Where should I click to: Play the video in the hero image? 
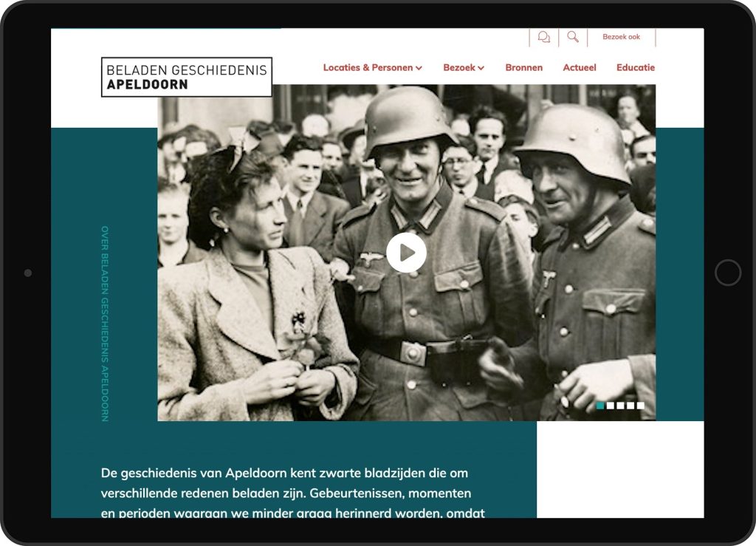pos(406,253)
